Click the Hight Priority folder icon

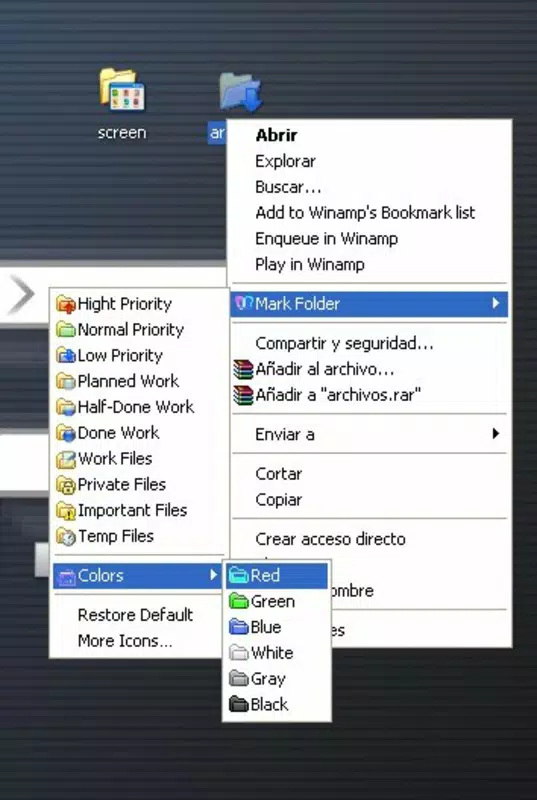(x=66, y=304)
